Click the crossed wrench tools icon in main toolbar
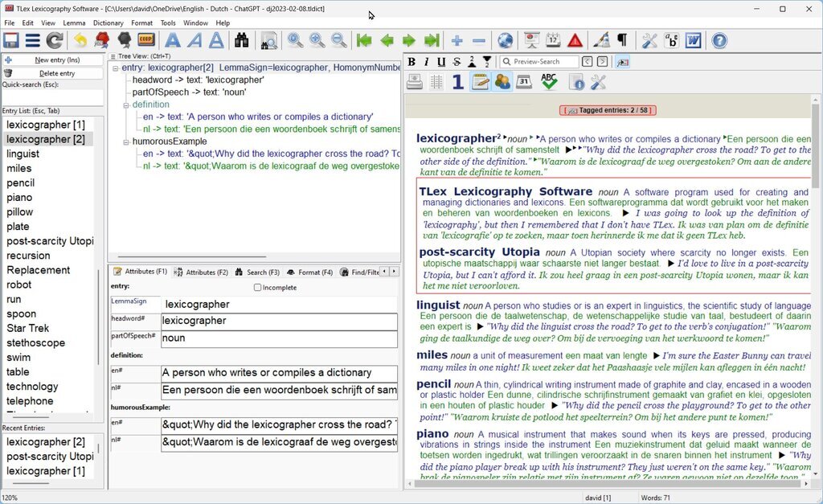The width and height of the screenshot is (823, 504). 649,40
